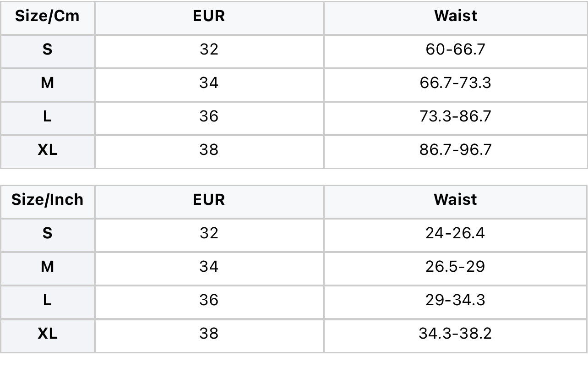Click the waist value 60-66.7
Image resolution: width=588 pixels, height=368 pixels.
[456, 49]
